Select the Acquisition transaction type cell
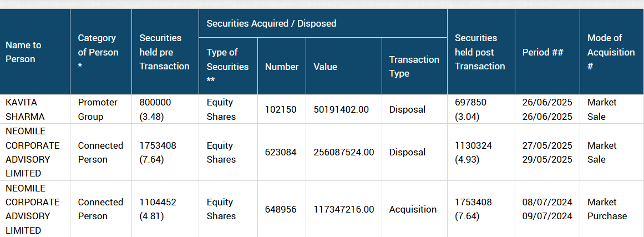The width and height of the screenshot is (644, 237). tap(414, 209)
